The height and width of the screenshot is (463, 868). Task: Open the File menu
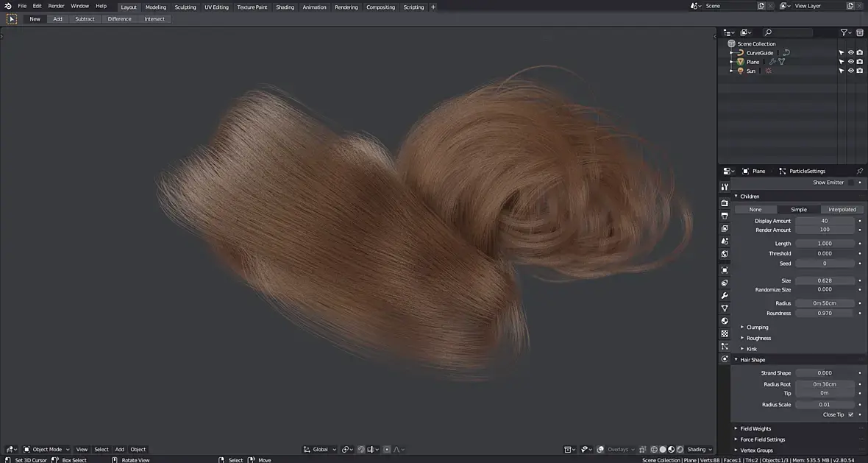pos(22,6)
